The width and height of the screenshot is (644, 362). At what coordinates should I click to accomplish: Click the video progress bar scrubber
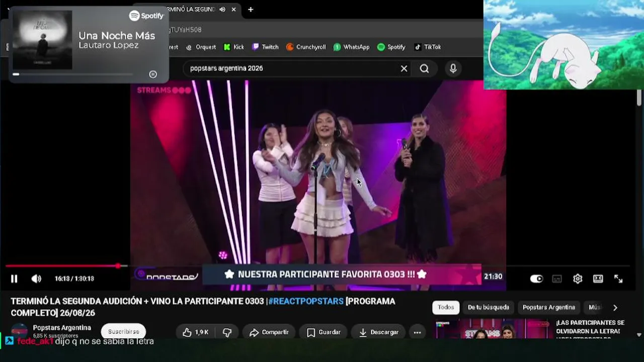(x=118, y=266)
